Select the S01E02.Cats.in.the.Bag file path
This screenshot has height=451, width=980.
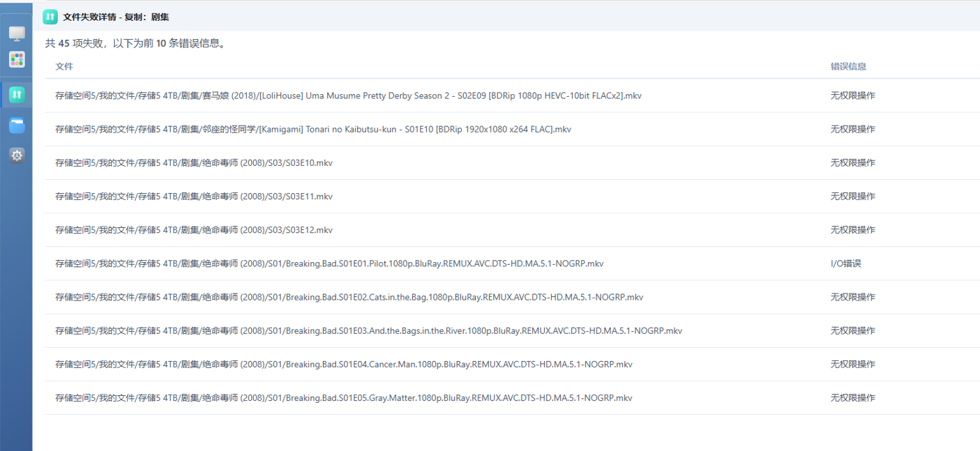349,297
